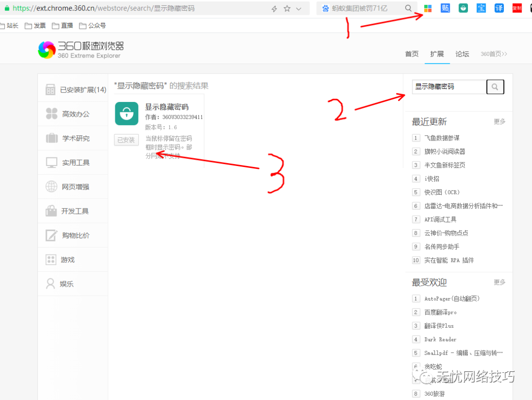Click the browser address bar URL
Viewport: 532px width, 400px height.
(103, 8)
